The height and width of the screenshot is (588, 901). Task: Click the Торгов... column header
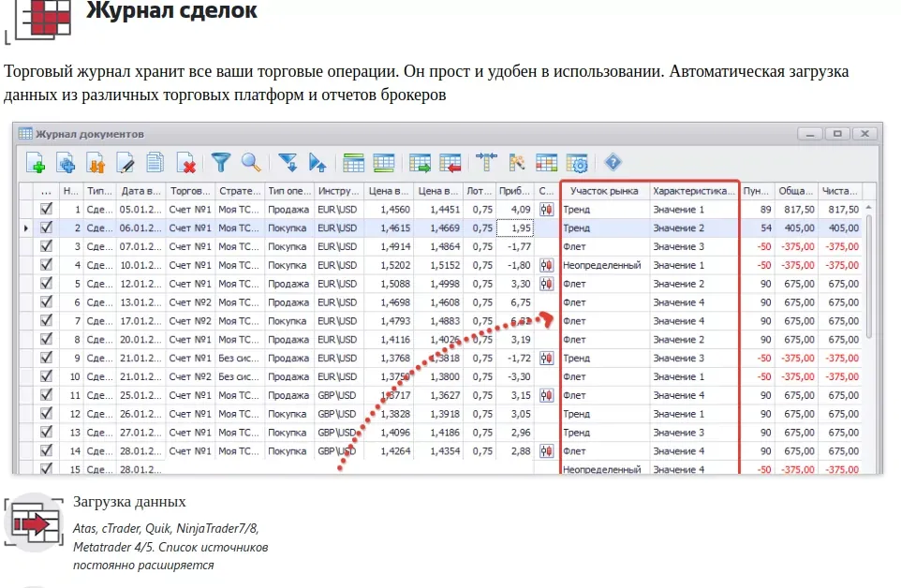coord(190,191)
